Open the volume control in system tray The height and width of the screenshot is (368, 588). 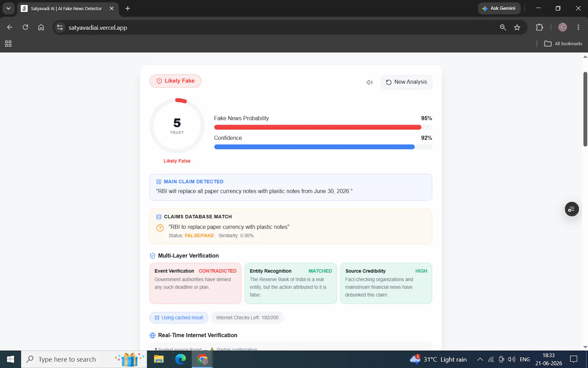[511, 359]
